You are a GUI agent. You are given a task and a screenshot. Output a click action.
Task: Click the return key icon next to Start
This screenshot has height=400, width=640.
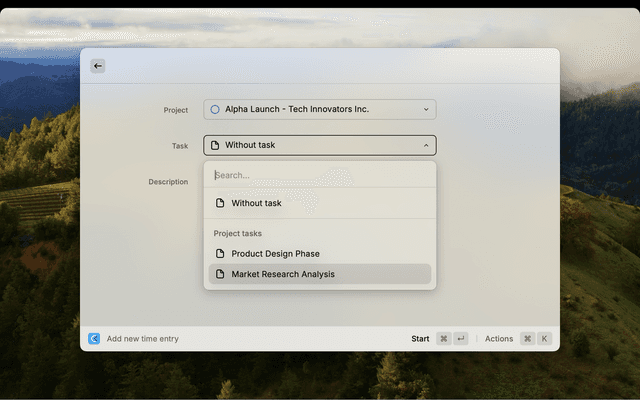(x=460, y=339)
